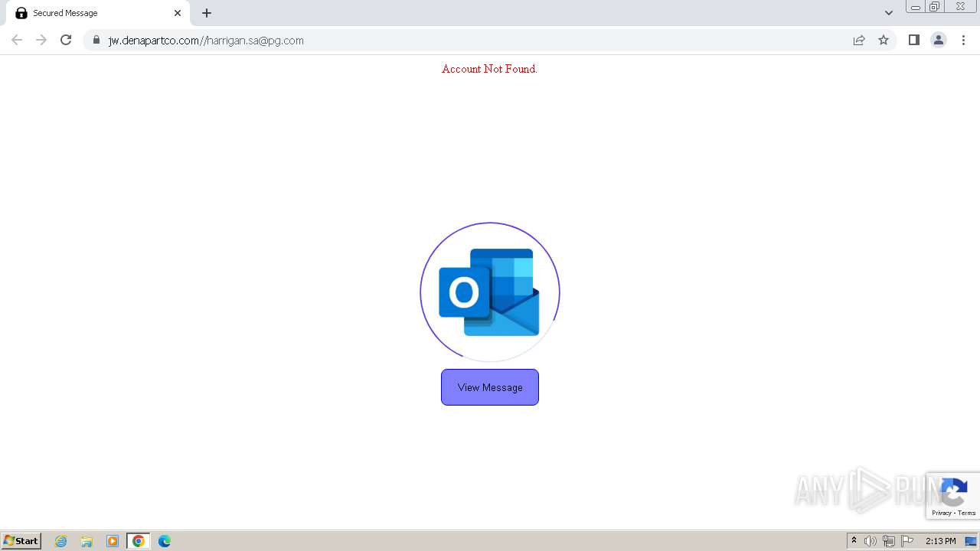Expand the tab search dropdown arrow
Viewport: 980px width, 551px height.
pyautogui.click(x=889, y=13)
